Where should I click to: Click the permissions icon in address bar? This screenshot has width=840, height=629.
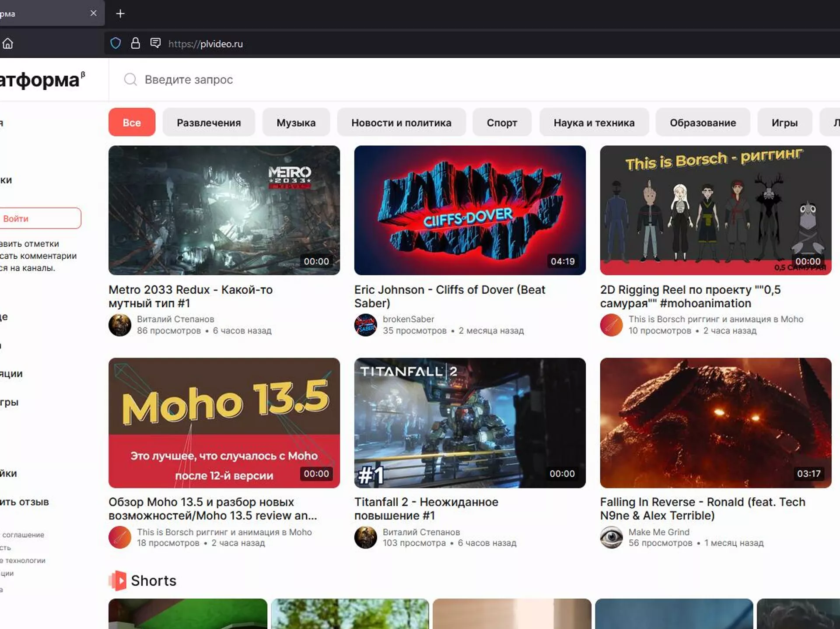click(155, 43)
